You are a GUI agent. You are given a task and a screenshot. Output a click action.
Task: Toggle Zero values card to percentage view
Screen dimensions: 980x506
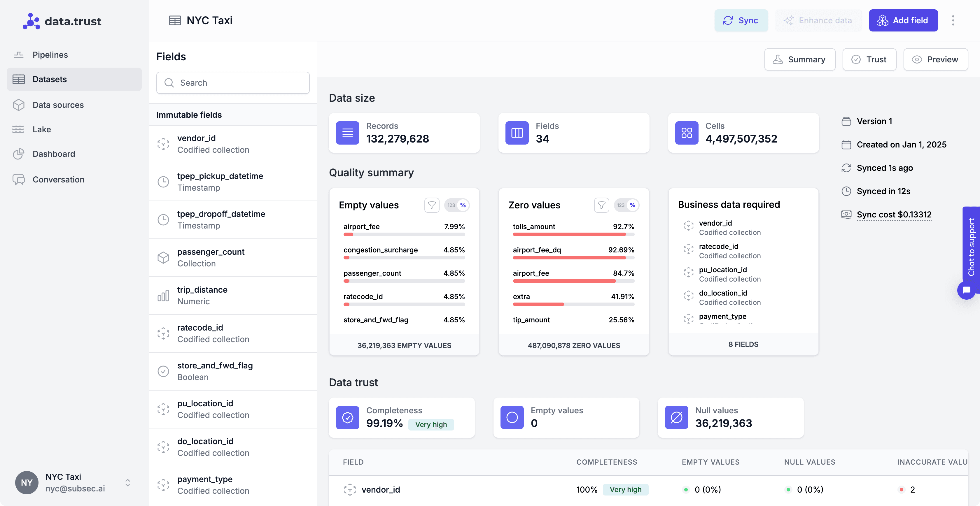click(x=632, y=205)
